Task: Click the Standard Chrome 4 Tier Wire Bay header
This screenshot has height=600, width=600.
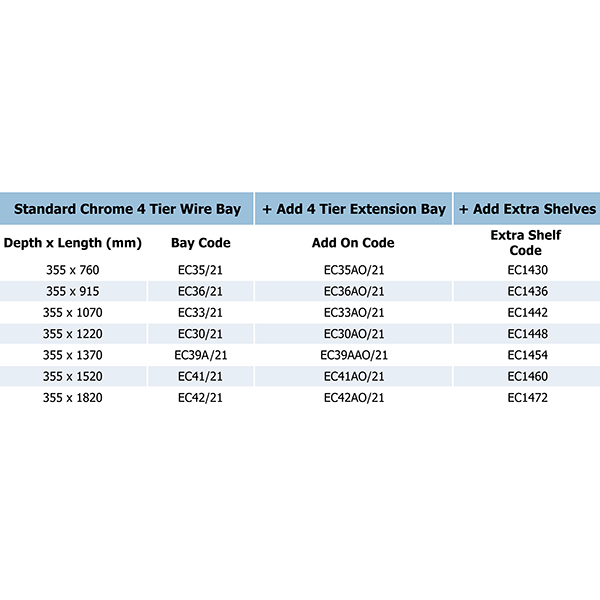Action: pyautogui.click(x=127, y=209)
